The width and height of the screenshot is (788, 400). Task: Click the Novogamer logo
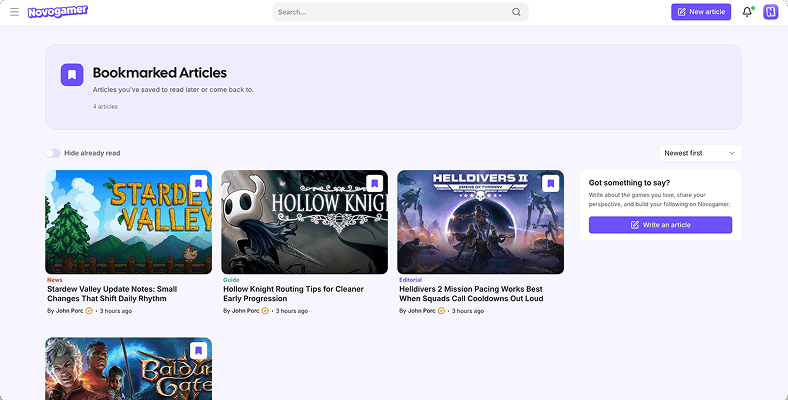(58, 12)
